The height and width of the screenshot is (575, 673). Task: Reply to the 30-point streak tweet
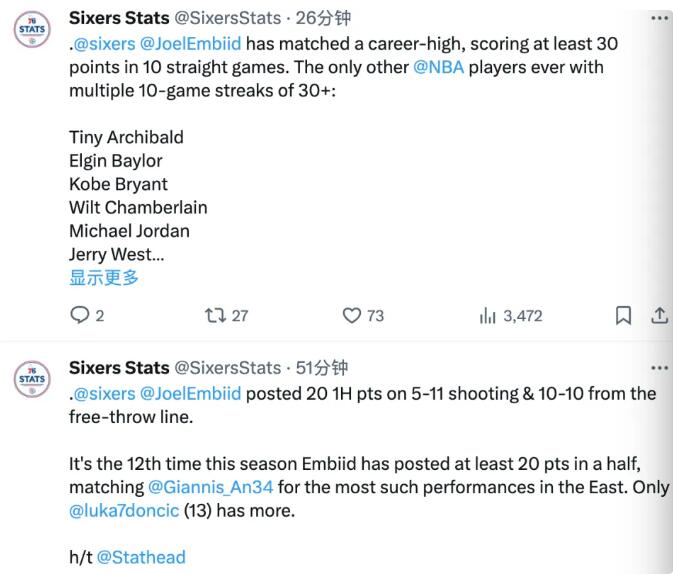(x=78, y=316)
